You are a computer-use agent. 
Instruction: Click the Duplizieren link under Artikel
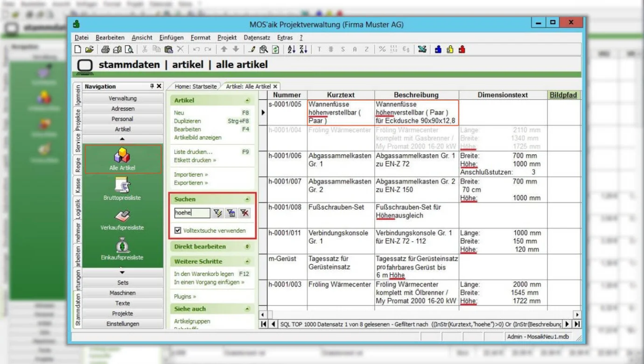click(x=188, y=121)
